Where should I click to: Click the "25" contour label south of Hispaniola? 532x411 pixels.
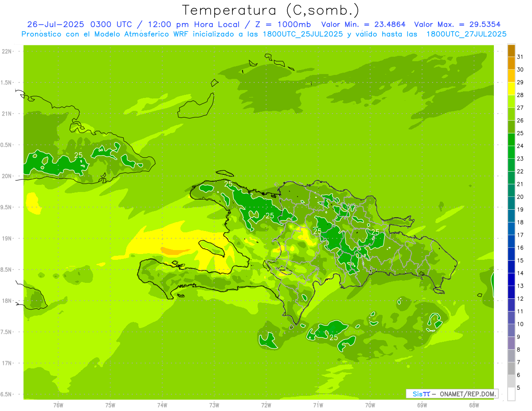tap(334, 337)
